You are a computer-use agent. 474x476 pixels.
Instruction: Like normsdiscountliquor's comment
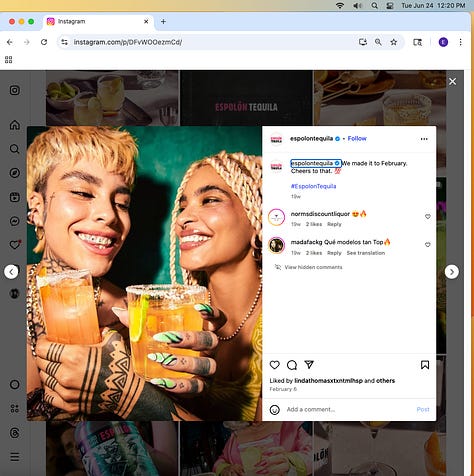pyautogui.click(x=428, y=217)
